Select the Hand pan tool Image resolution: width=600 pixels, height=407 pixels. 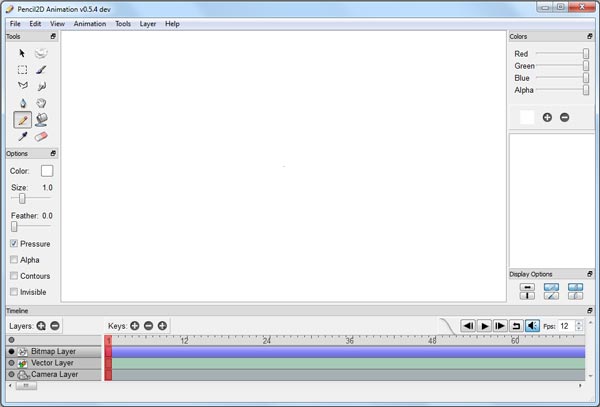[41, 103]
